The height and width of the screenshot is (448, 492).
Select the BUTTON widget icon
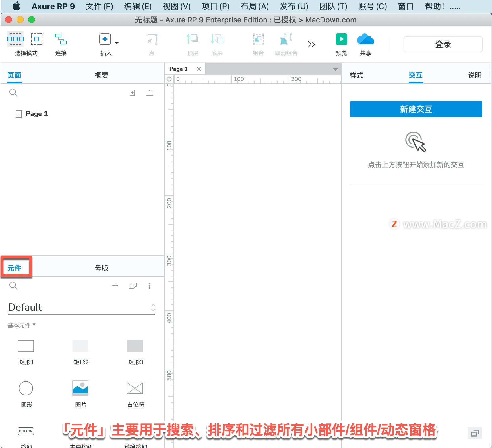(x=26, y=431)
